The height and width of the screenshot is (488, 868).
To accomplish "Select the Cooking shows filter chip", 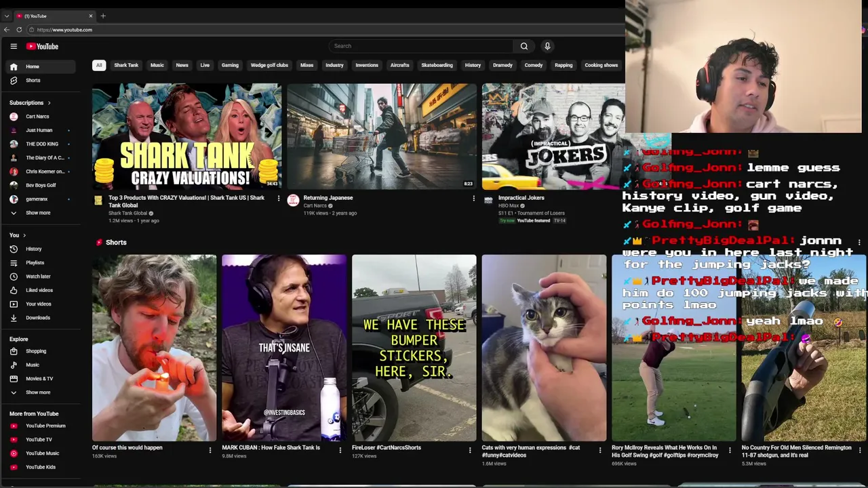I will pyautogui.click(x=601, y=65).
